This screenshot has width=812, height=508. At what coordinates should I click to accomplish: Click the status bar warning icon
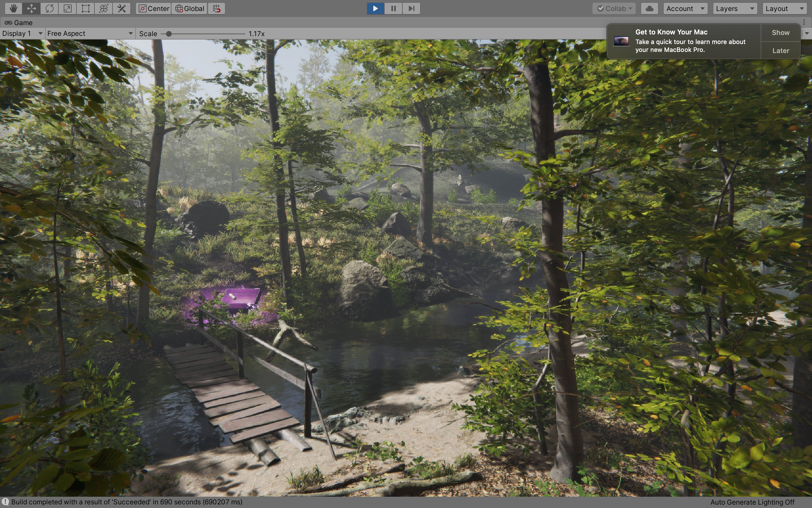coord(5,502)
